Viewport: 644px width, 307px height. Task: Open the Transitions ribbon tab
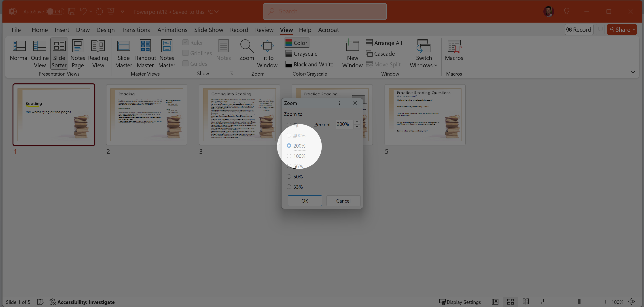[136, 30]
